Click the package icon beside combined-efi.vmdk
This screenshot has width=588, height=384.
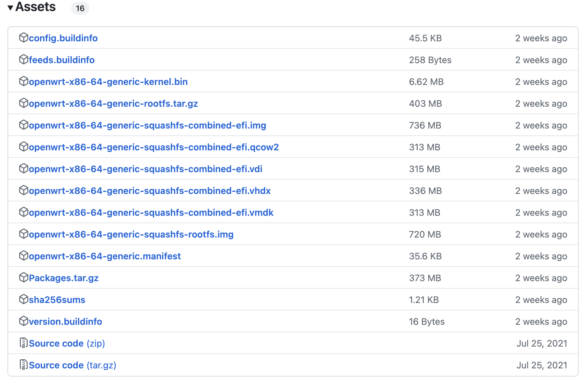coord(24,212)
